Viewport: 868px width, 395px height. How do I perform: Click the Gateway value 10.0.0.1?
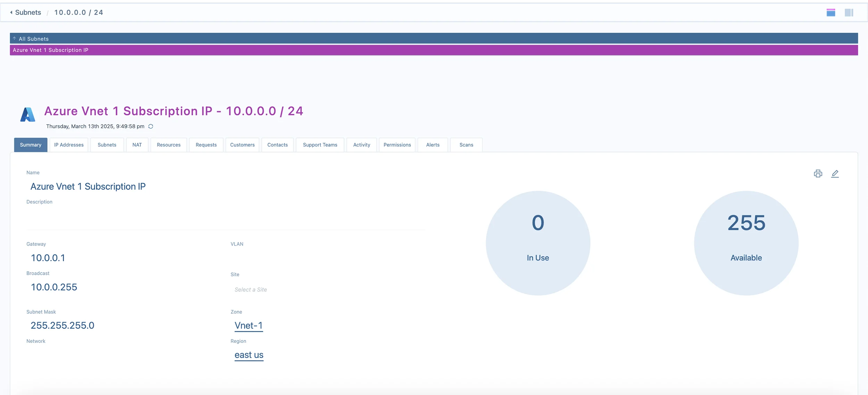[x=48, y=258]
